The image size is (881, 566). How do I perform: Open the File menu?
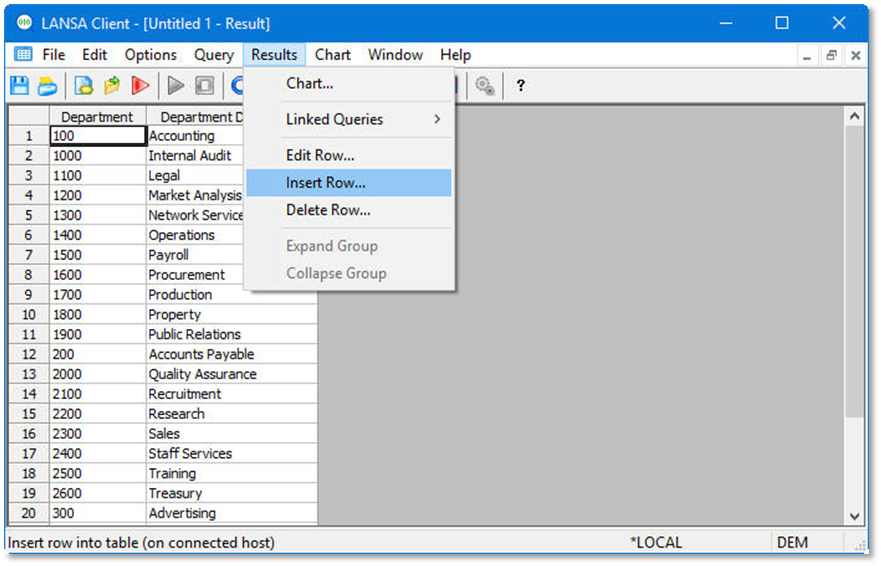click(53, 55)
